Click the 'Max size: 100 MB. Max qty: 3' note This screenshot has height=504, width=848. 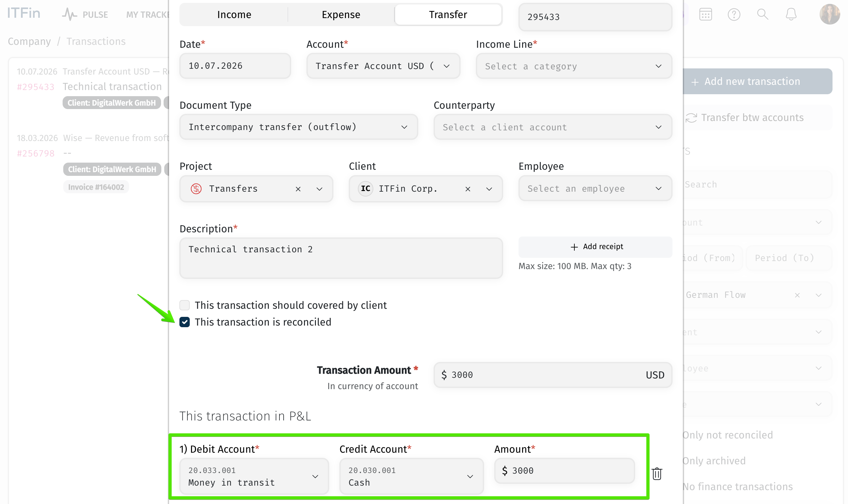(575, 266)
